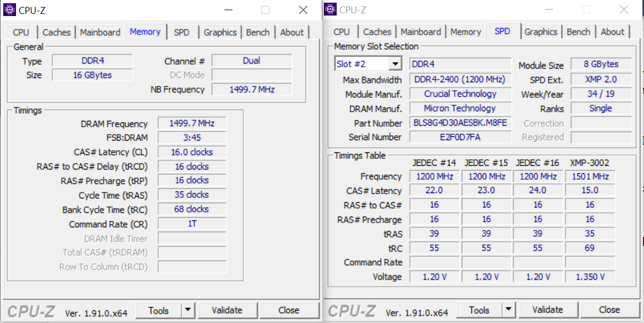The width and height of the screenshot is (644, 323).
Task: Click Part Number value BLS8G4D30AESBK.M8FE
Action: pyautogui.click(x=460, y=122)
